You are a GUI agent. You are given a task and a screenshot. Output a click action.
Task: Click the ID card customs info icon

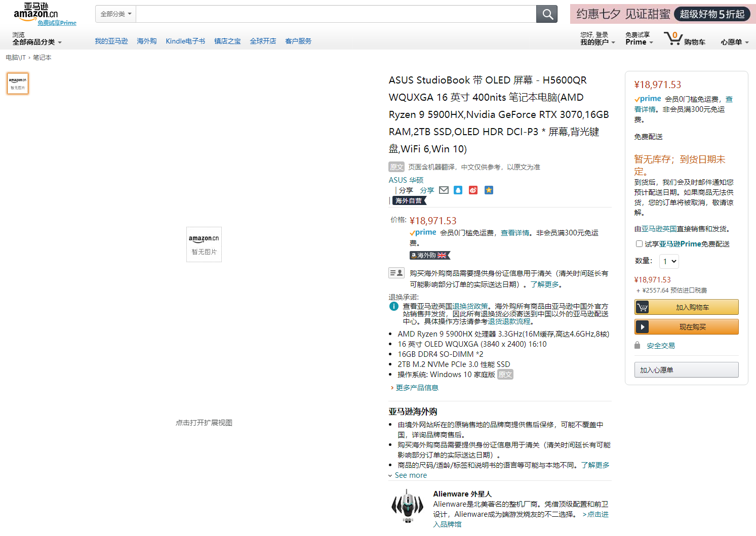tap(396, 273)
